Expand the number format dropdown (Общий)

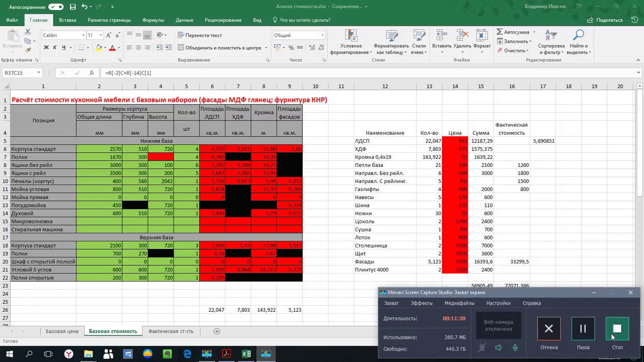pos(323,35)
